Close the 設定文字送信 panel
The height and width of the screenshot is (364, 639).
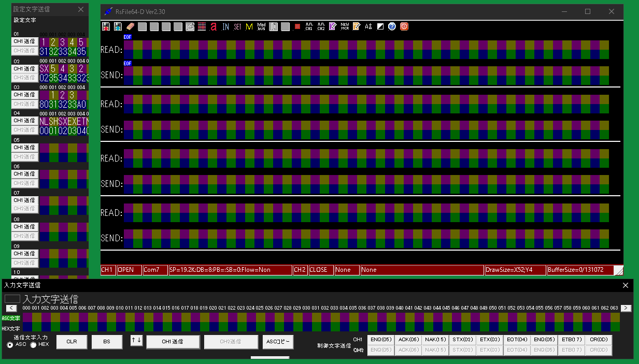81,9
